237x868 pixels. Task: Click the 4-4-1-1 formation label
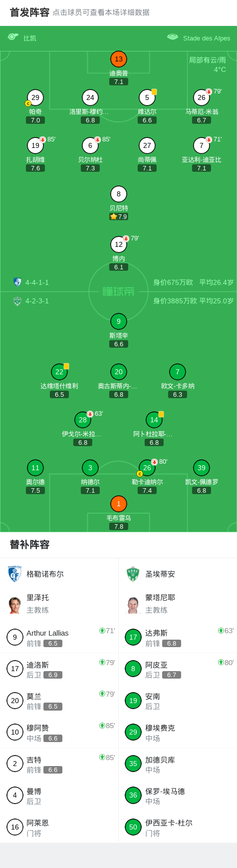tap(37, 282)
